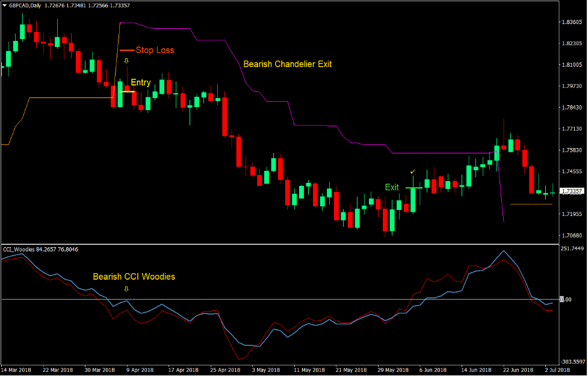Expand the chart dropdown triangle beside GBPCAD,Daily
The width and height of the screenshot is (588, 376).
click(5, 5)
